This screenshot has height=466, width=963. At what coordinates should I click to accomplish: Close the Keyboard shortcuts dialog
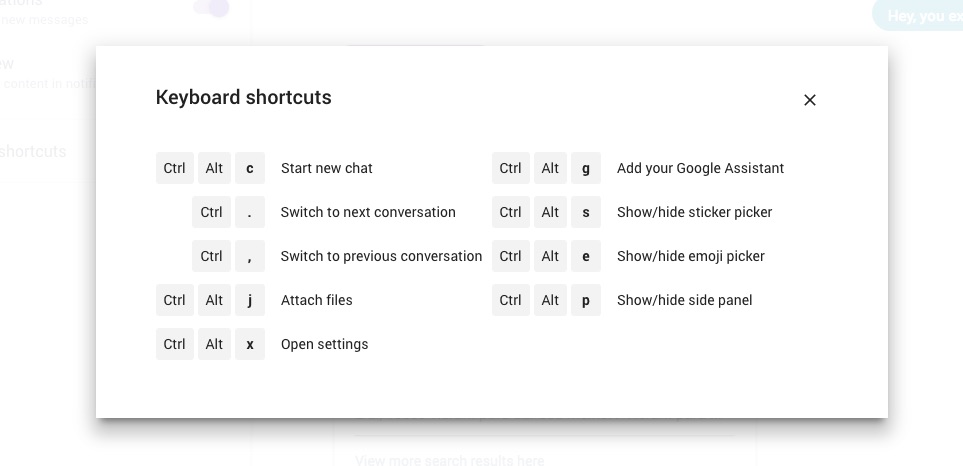(x=810, y=100)
